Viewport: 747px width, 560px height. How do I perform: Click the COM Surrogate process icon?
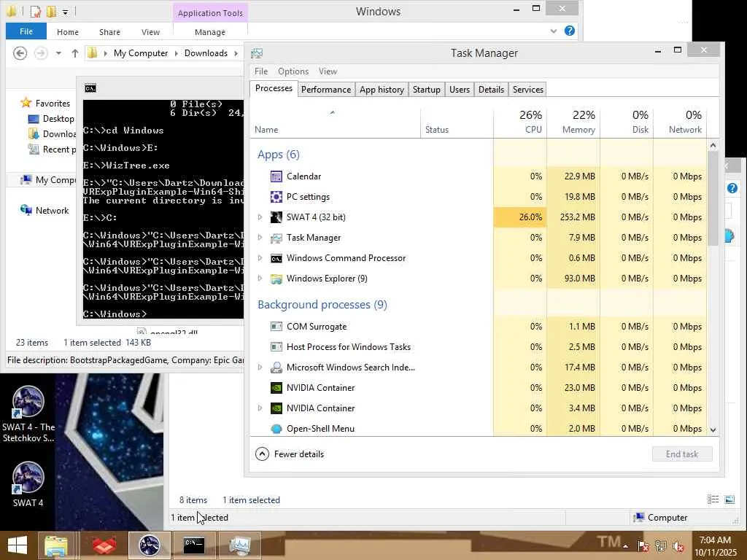[276, 327]
